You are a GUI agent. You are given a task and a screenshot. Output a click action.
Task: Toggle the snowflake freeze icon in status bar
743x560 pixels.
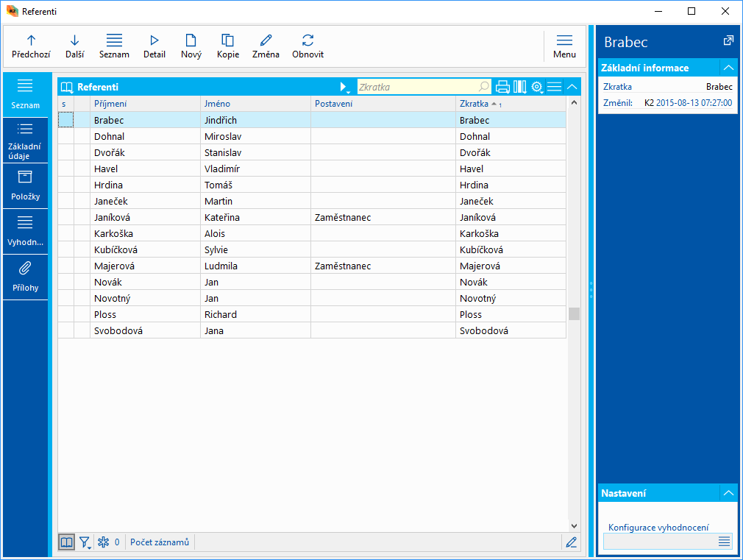(x=104, y=542)
